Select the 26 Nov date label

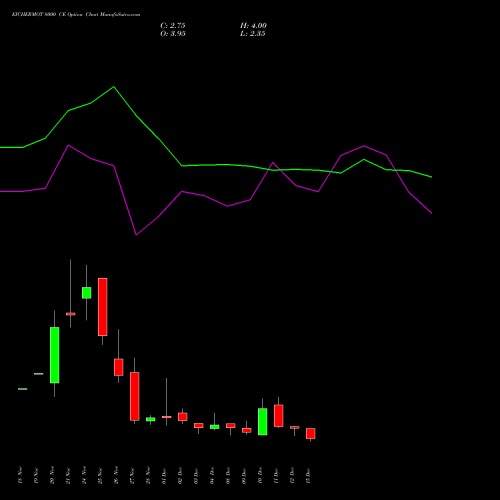(x=116, y=475)
